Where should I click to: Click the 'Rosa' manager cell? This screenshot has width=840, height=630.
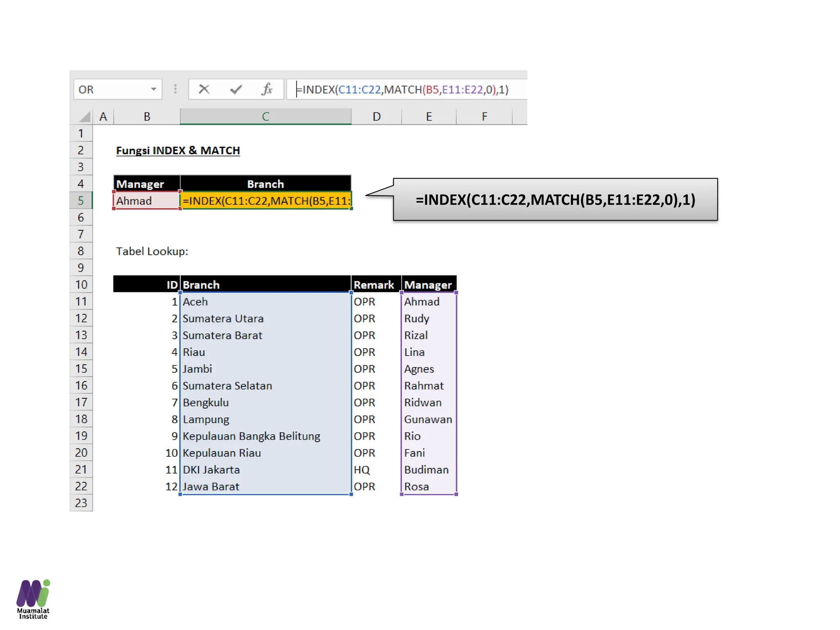pos(429,486)
